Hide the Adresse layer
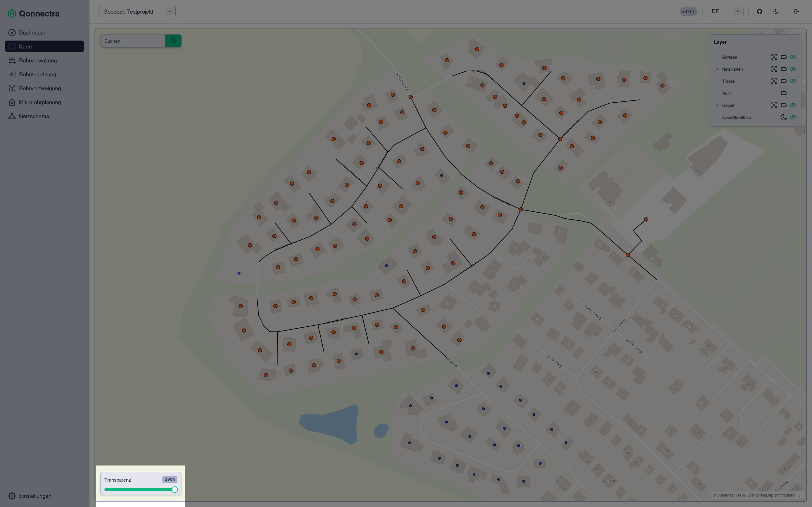This screenshot has width=812, height=507. [x=793, y=57]
